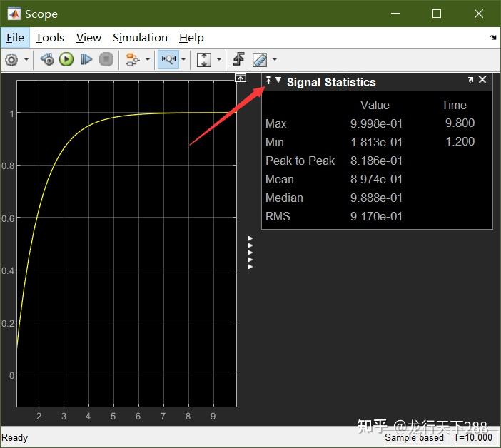Open the View menu

[x=88, y=38]
